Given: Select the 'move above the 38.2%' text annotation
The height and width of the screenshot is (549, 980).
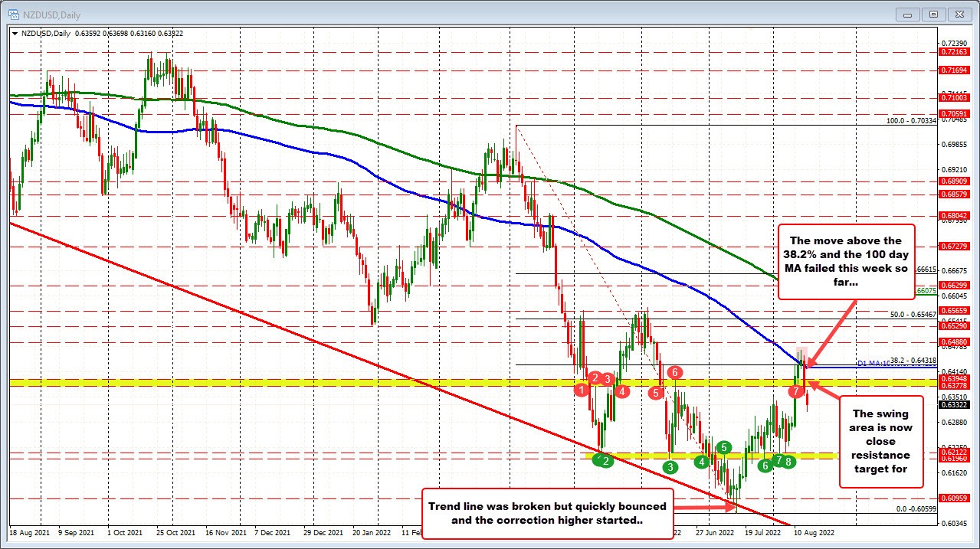Looking at the screenshot, I should point(847,263).
